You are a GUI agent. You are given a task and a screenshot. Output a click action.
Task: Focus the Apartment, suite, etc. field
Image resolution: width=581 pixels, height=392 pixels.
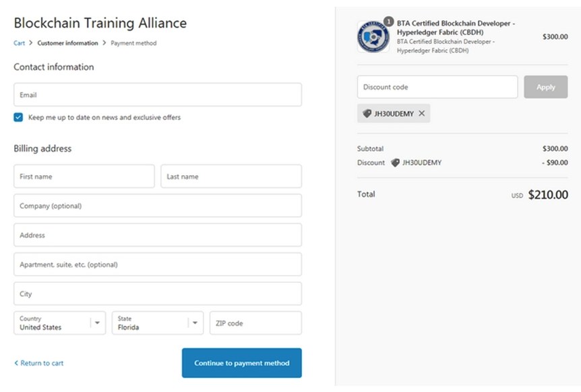pos(158,264)
